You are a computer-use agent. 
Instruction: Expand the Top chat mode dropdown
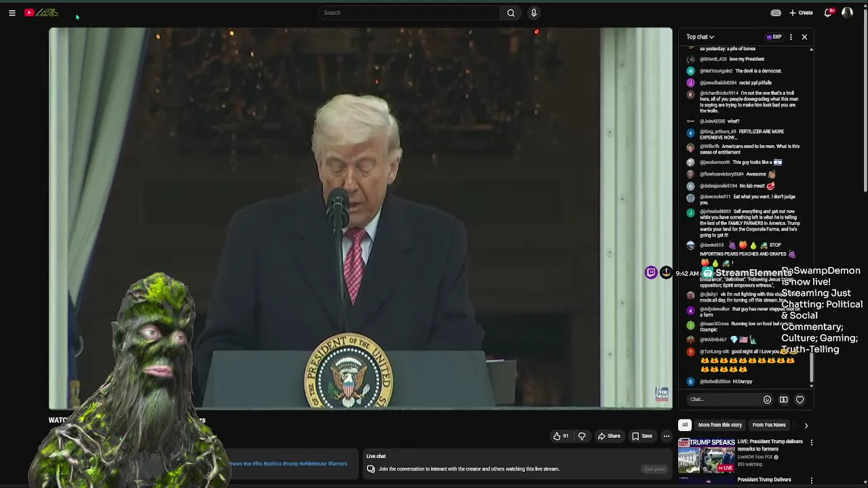[700, 37]
